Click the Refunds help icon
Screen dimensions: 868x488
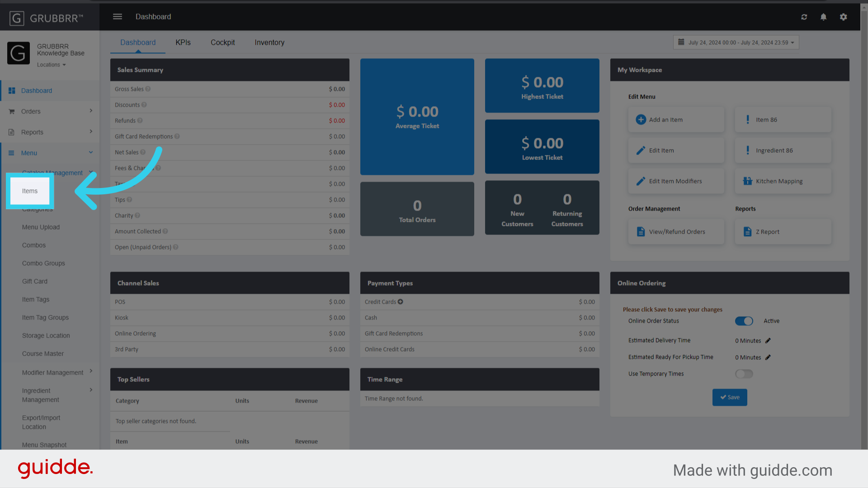pyautogui.click(x=140, y=121)
